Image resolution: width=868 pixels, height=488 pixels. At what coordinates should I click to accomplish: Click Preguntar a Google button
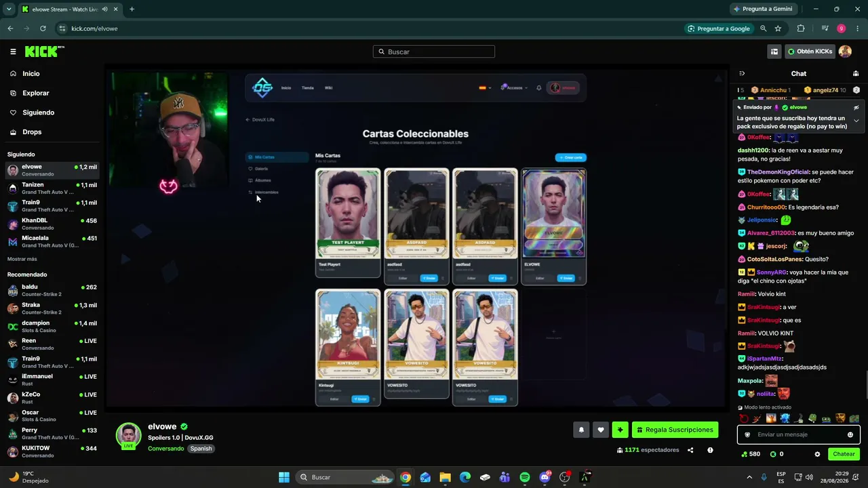(x=718, y=28)
